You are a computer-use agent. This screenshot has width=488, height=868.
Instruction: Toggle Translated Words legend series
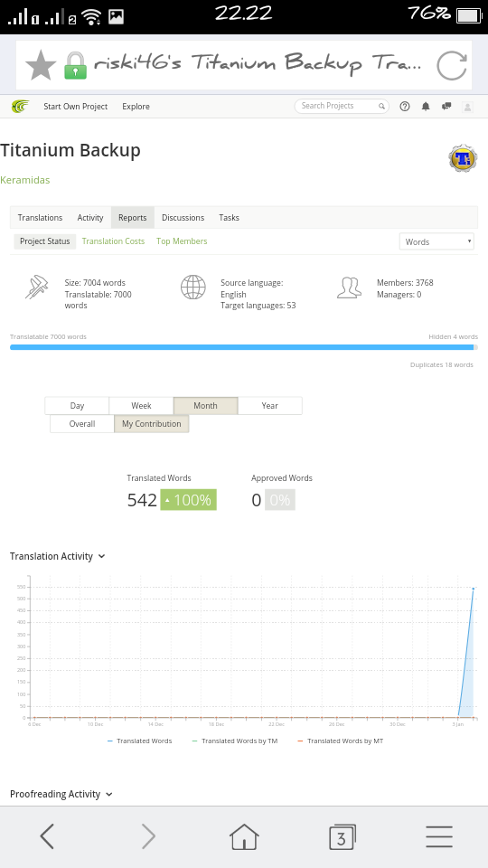click(x=139, y=741)
